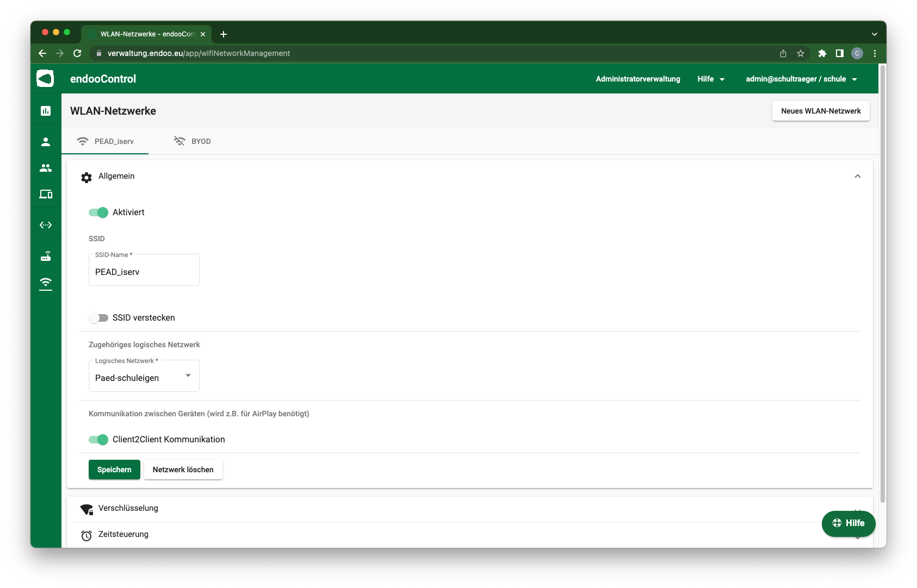
Task: Open Logisches Netzwerk dropdown
Action: click(x=144, y=376)
